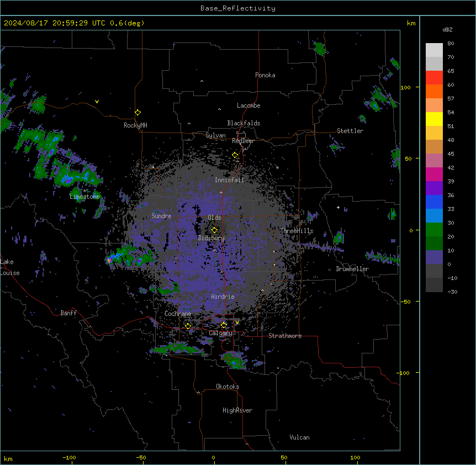Click the Sundre label
476x465 pixels.
point(161,216)
